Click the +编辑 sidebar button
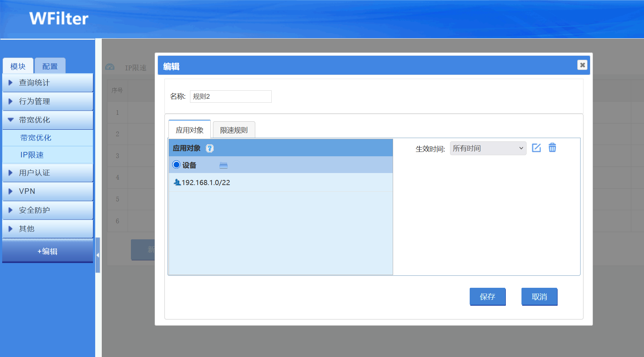This screenshot has height=357, width=644. (x=48, y=251)
